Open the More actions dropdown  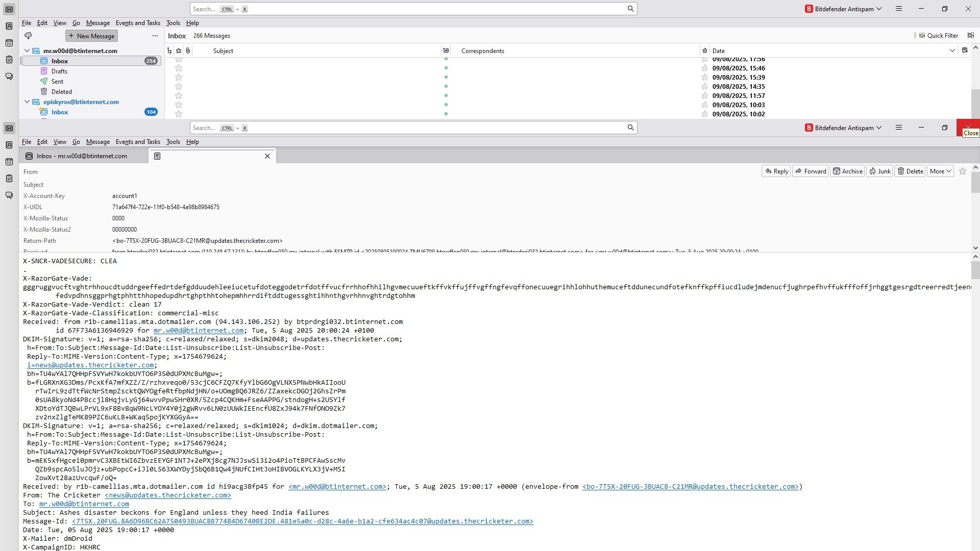940,171
